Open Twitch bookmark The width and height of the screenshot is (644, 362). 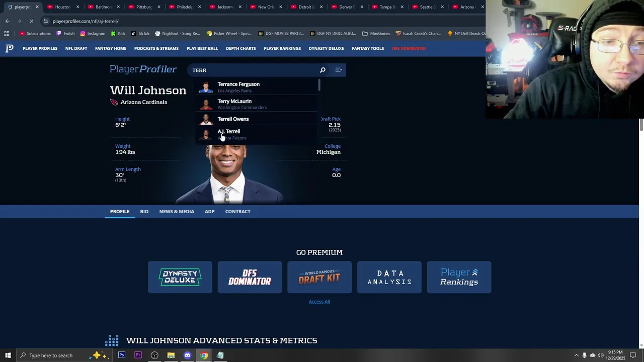pos(65,34)
